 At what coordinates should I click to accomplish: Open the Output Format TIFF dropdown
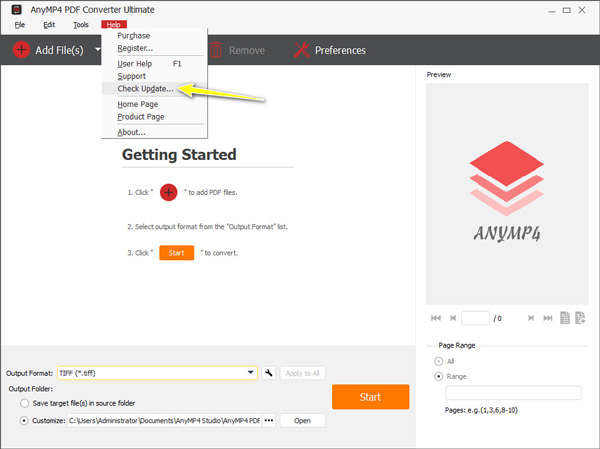[157, 373]
